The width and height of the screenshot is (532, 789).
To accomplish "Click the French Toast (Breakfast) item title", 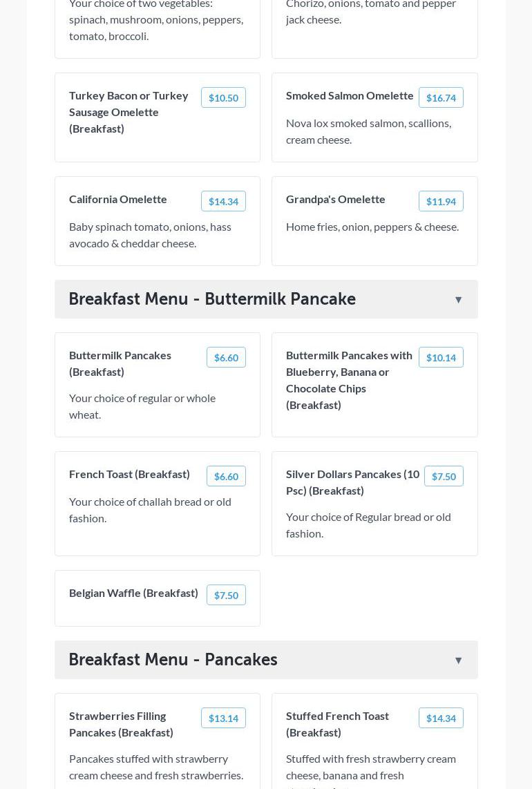I will (129, 474).
